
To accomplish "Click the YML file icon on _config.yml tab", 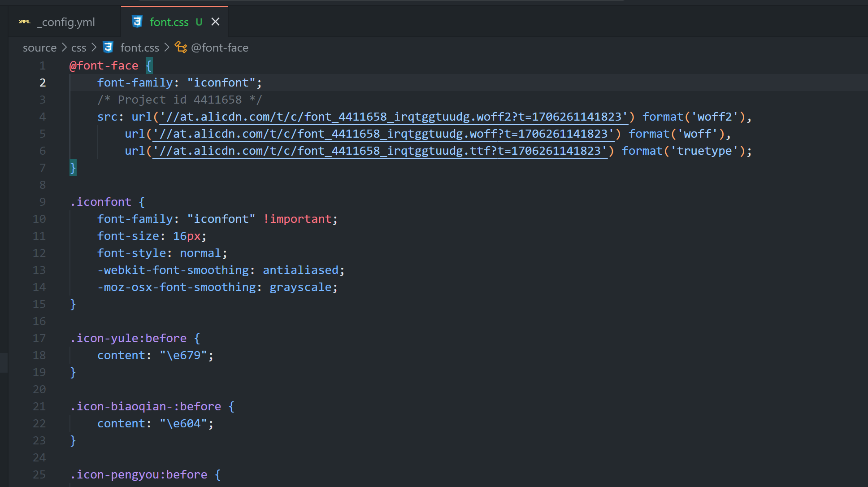I will click(25, 22).
